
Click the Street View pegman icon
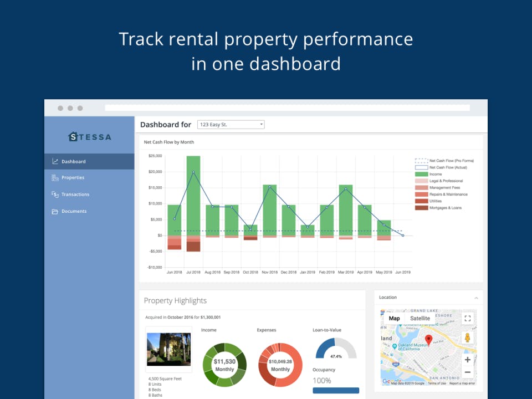tap(468, 337)
